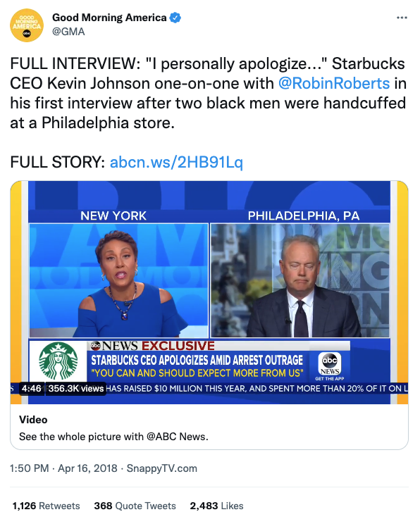Open the Good Morning America account name
The width and height of the screenshot is (420, 524).
click(109, 18)
